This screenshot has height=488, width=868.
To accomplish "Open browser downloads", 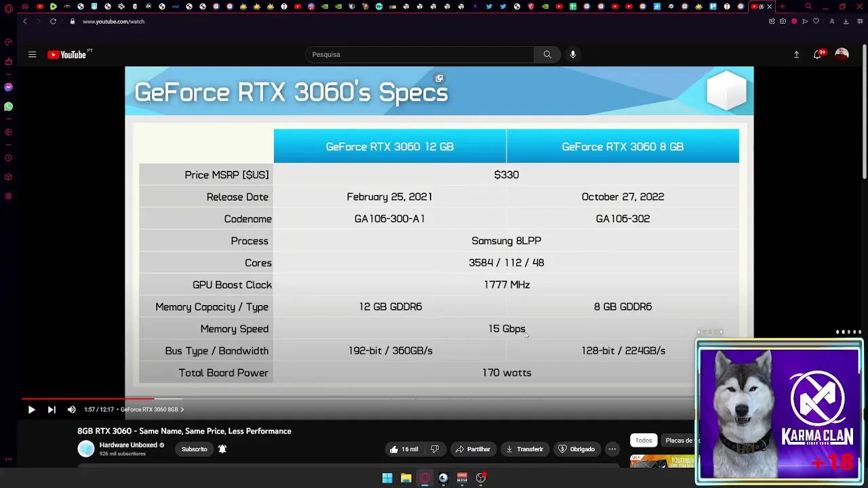I will [846, 21].
